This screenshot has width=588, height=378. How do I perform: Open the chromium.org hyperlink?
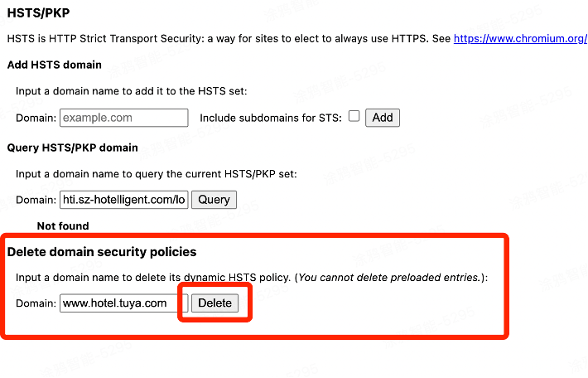coord(520,38)
